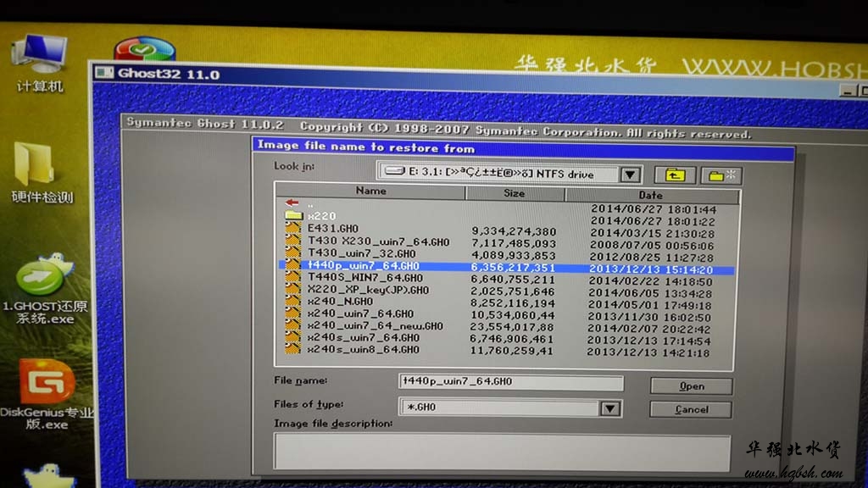The width and height of the screenshot is (868, 488).
Task: Select x240_win7_64_new.GHO file
Action: 376,326
